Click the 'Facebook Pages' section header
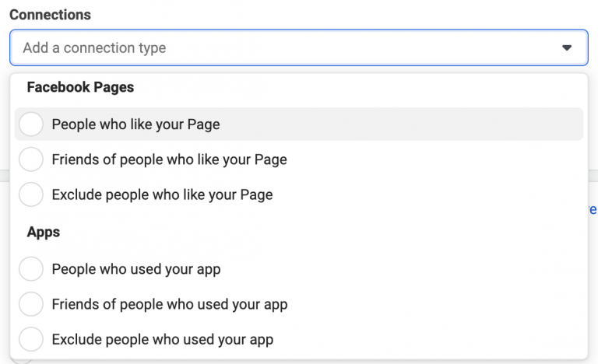This screenshot has width=598, height=364. pos(80,87)
